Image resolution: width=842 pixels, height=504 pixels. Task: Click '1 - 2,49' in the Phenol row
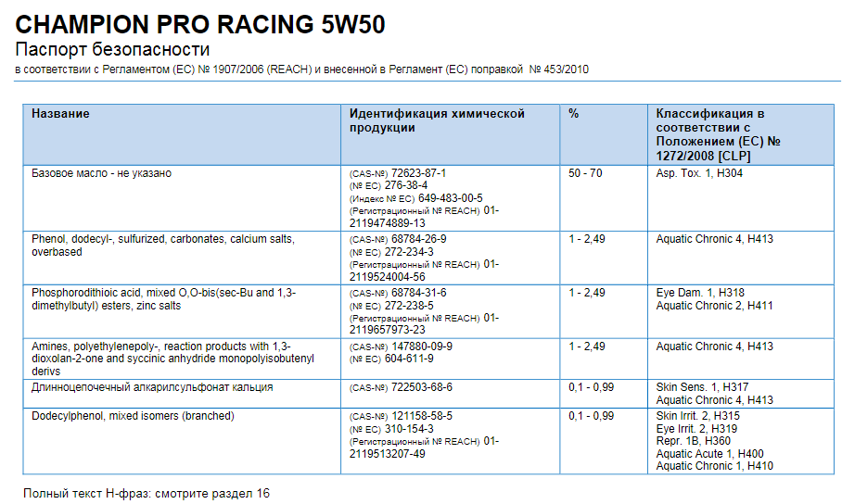click(x=586, y=239)
